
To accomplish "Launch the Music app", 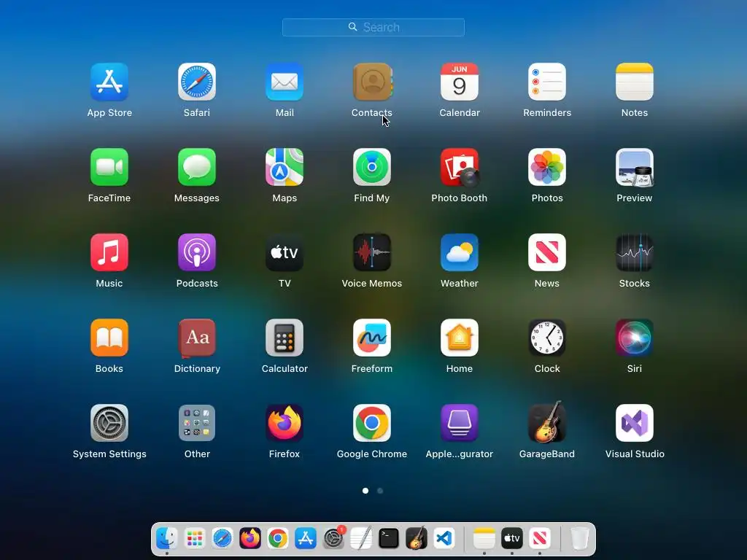I will (109, 252).
